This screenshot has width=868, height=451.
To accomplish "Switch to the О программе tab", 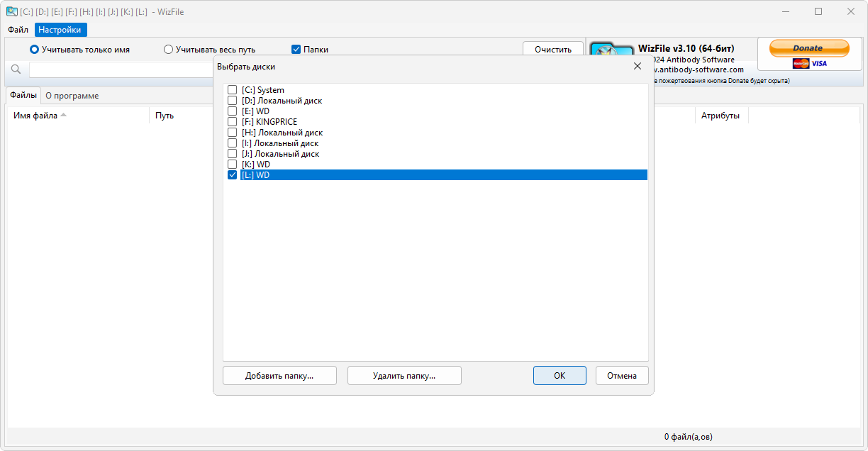I will point(72,95).
